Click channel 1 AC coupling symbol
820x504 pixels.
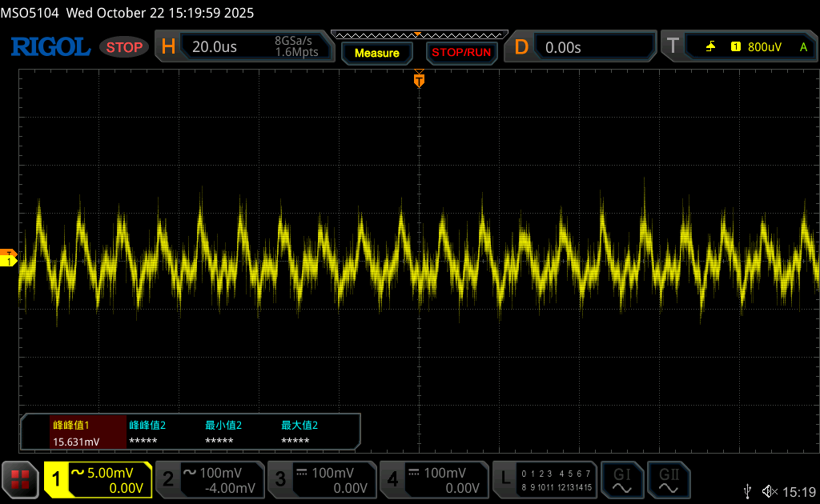78,472
